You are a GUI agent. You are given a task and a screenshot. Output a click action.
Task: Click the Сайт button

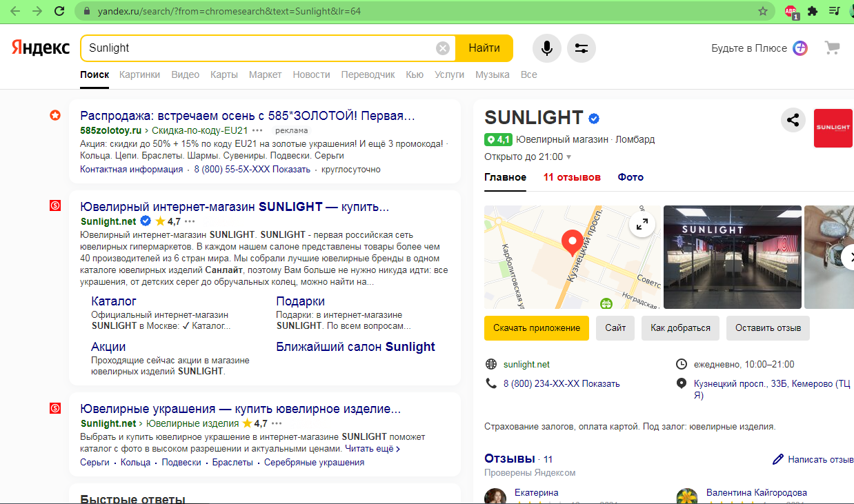pos(615,328)
